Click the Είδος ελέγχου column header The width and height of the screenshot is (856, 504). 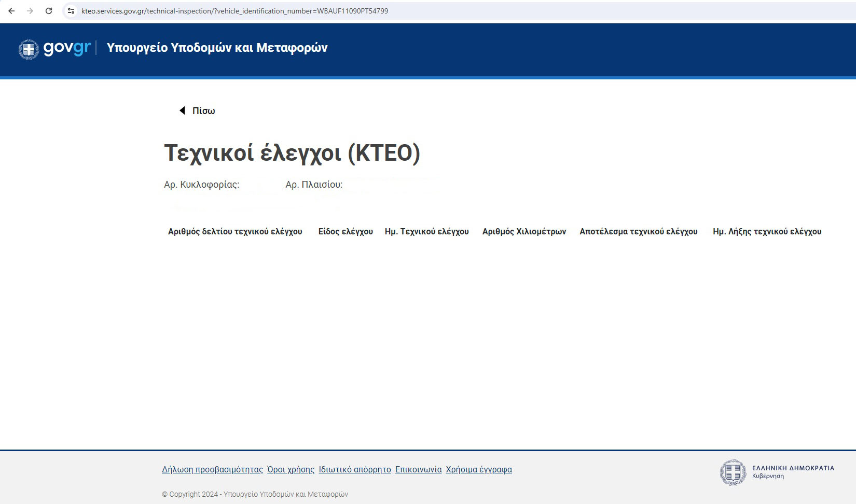pos(346,232)
